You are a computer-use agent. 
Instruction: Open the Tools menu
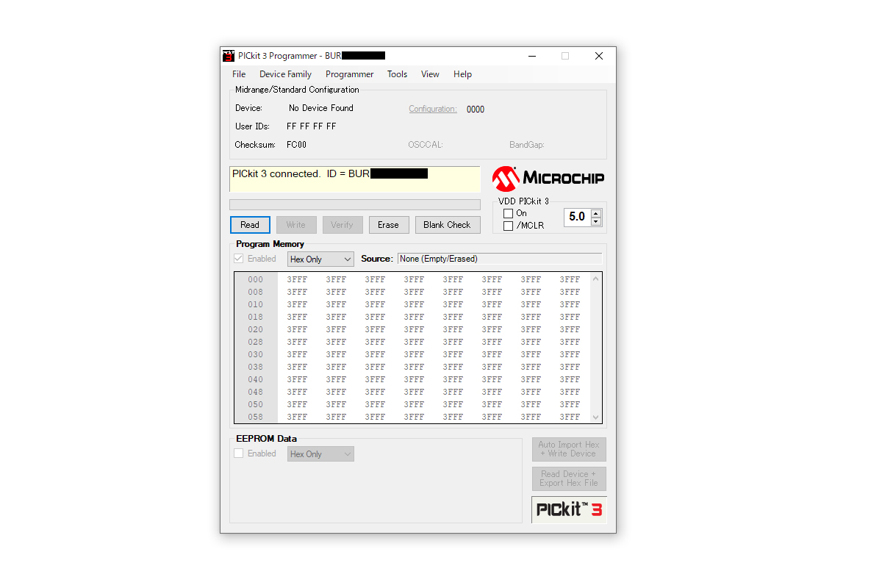pyautogui.click(x=397, y=74)
